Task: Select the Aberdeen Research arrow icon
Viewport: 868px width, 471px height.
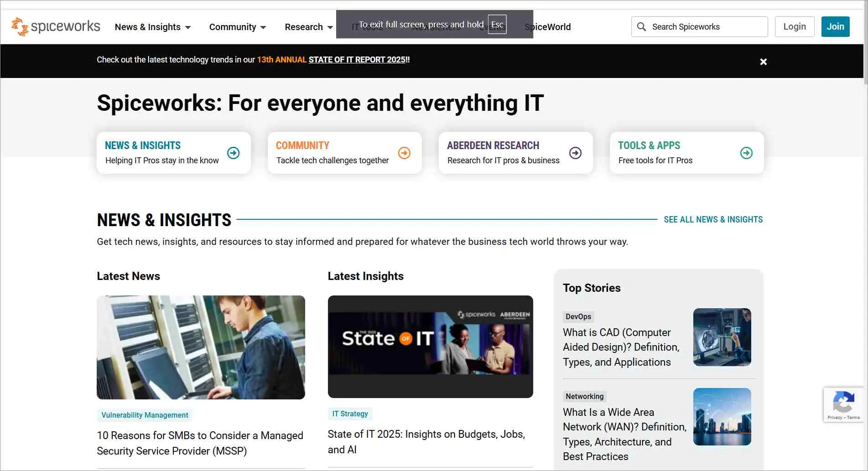Action: (575, 153)
